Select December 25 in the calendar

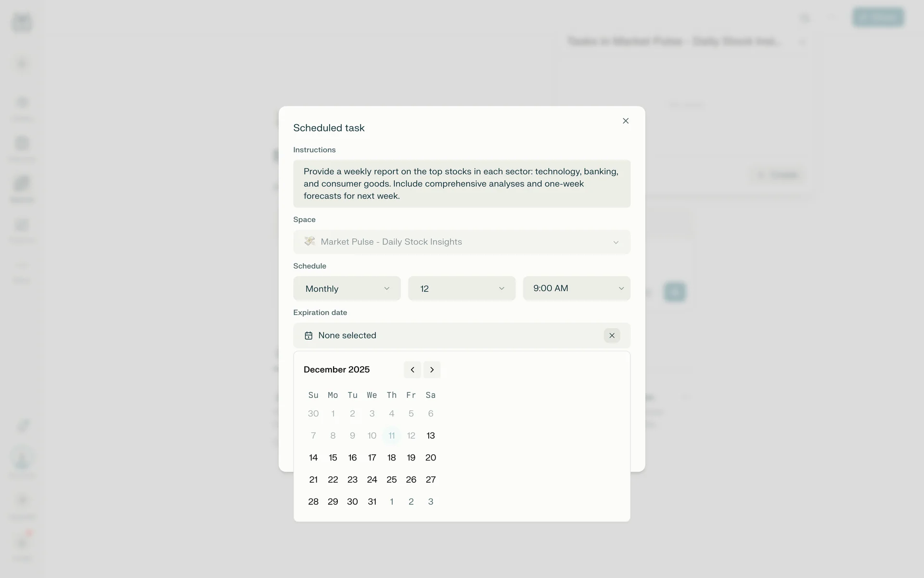(x=392, y=480)
